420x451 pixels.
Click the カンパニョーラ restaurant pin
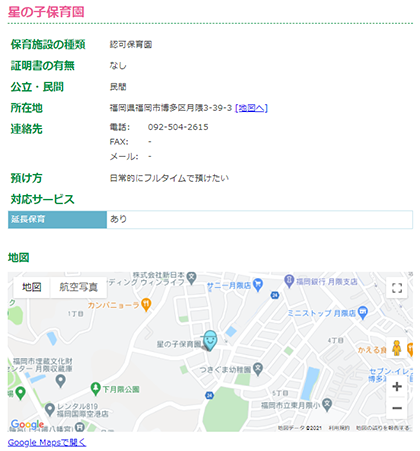click(146, 305)
